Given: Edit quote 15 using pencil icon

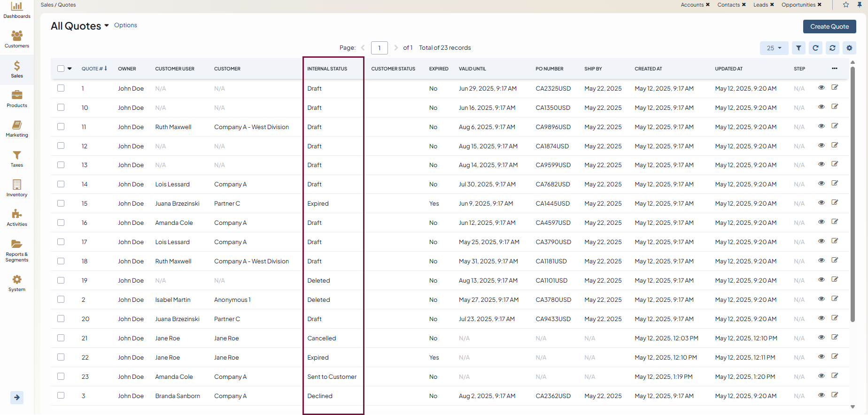Looking at the screenshot, I should click(x=835, y=203).
